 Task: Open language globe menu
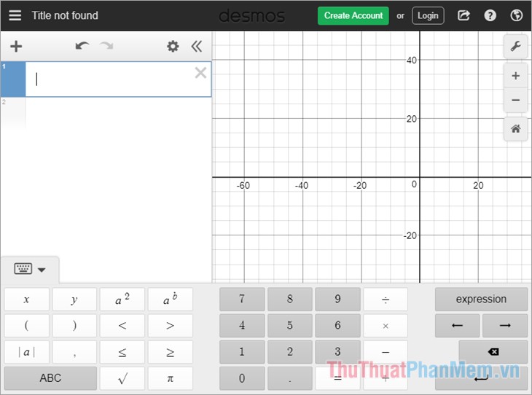pyautogui.click(x=517, y=15)
